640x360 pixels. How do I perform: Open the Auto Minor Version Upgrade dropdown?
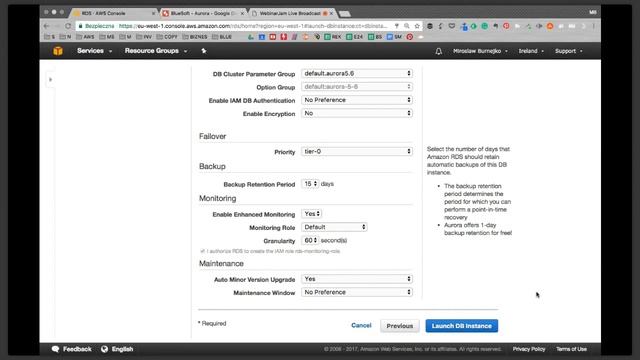357,279
